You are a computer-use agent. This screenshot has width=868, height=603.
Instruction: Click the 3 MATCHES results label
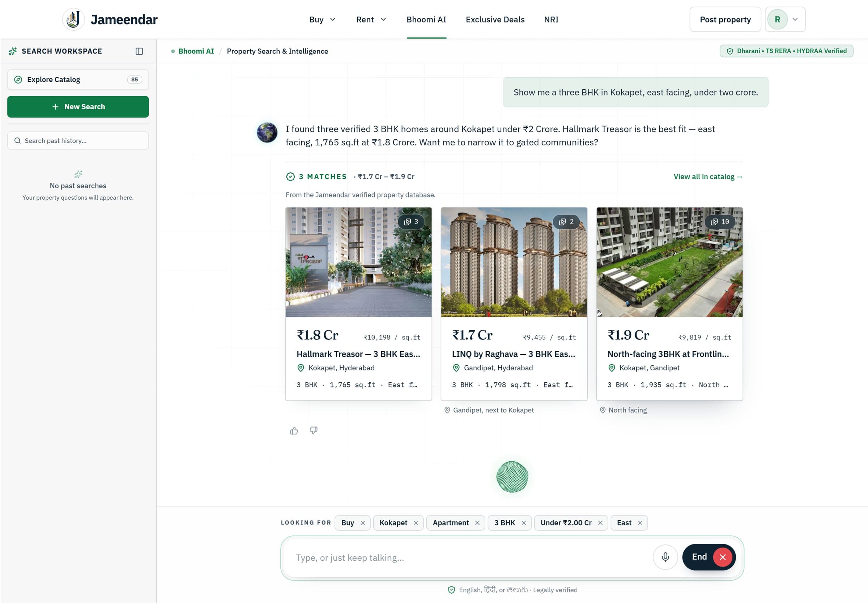click(x=323, y=177)
